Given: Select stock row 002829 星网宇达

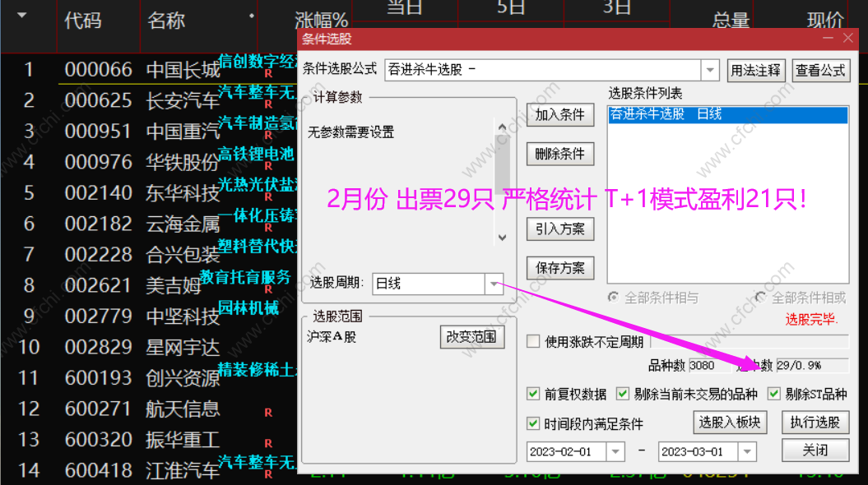Looking at the screenshot, I should click(150, 347).
